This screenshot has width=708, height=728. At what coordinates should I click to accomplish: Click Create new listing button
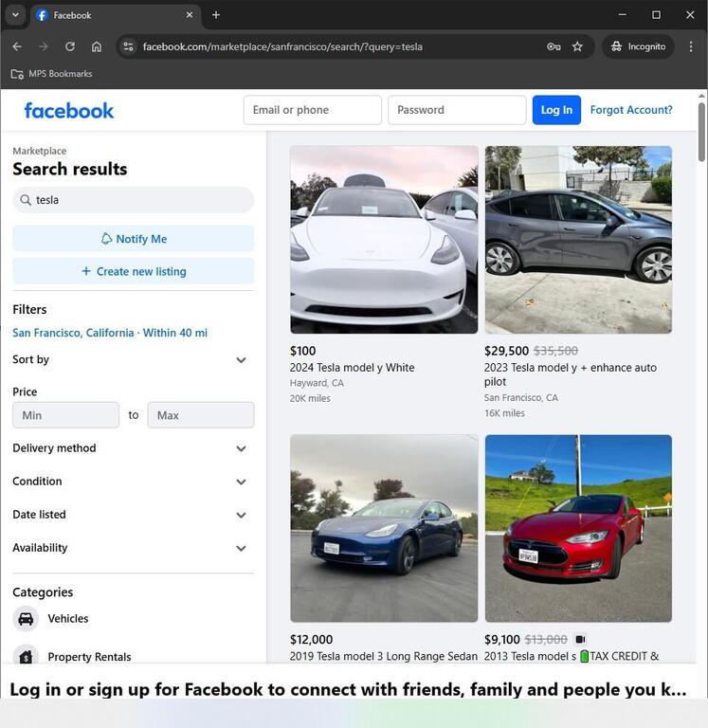click(134, 271)
